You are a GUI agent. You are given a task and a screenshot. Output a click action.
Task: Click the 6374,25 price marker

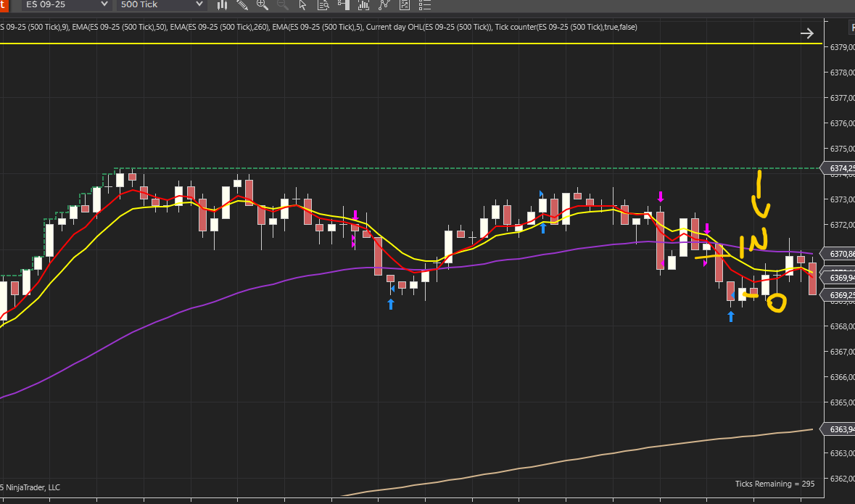(x=839, y=168)
